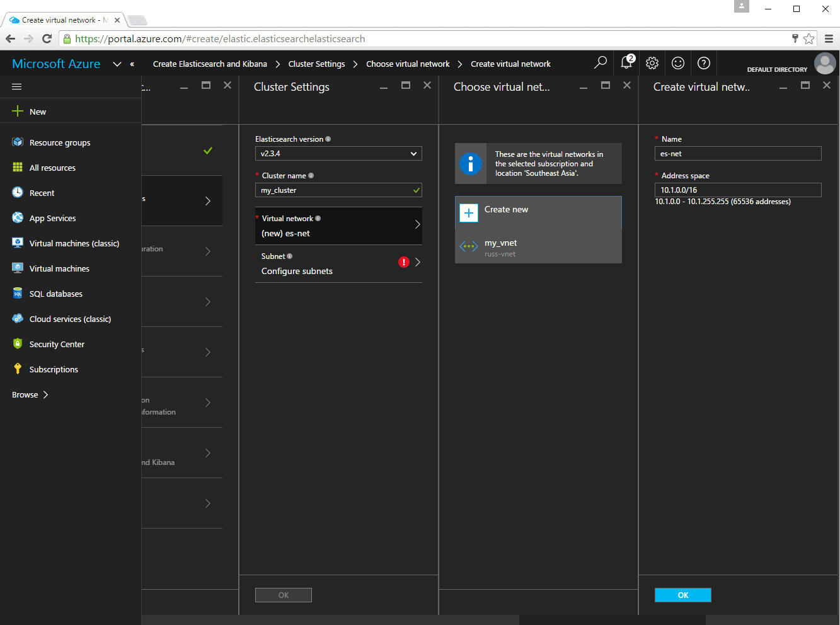Image resolution: width=840 pixels, height=625 pixels.
Task: Click the DEFAULT DIRECTORY label
Action: point(777,69)
